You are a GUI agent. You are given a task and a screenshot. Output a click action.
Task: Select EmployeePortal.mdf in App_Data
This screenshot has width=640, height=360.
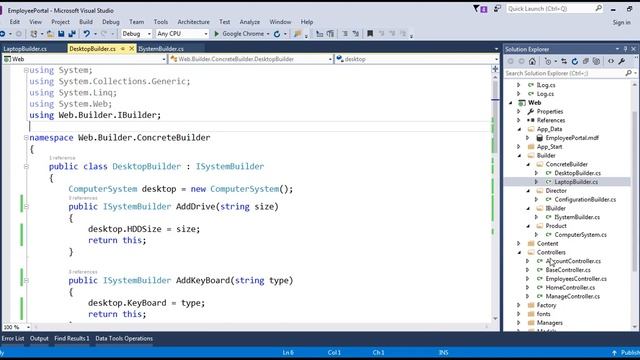[572, 138]
